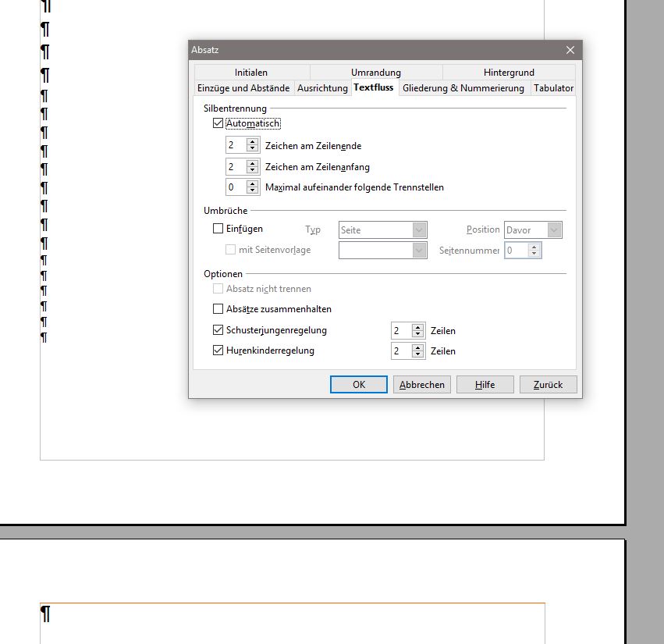Open the Seitenvorlage style dropdown
The image size is (664, 644).
(383, 250)
